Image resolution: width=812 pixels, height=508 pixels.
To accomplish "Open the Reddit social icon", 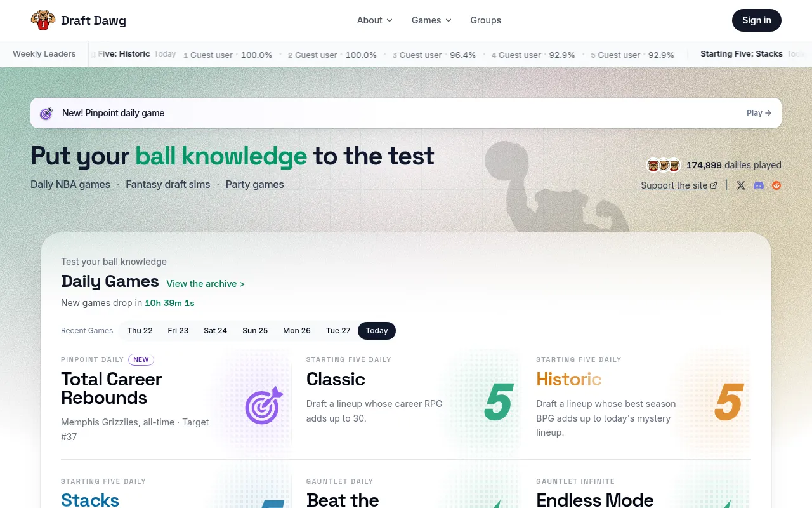I will coord(776,185).
